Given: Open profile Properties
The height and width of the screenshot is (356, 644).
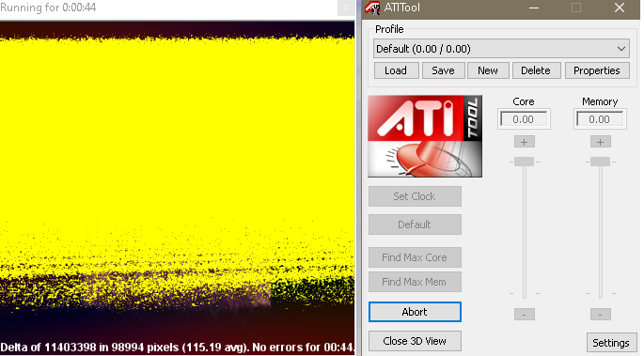Looking at the screenshot, I should tap(597, 70).
